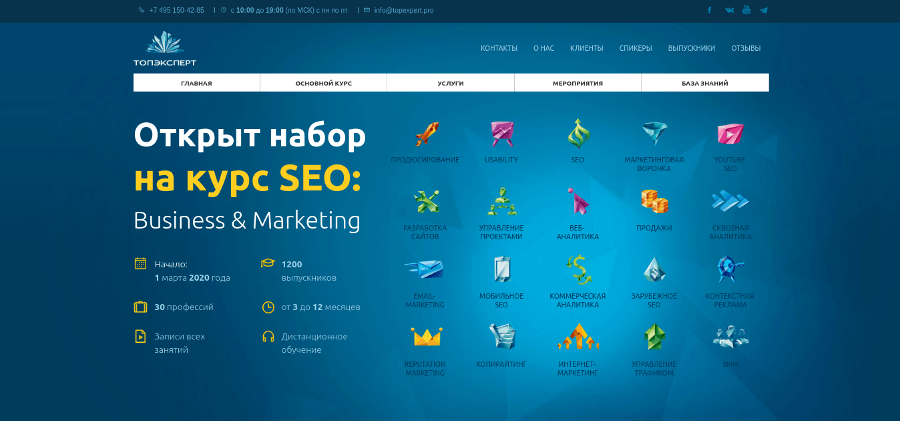
Task: Open the Главная tab
Action: [197, 83]
